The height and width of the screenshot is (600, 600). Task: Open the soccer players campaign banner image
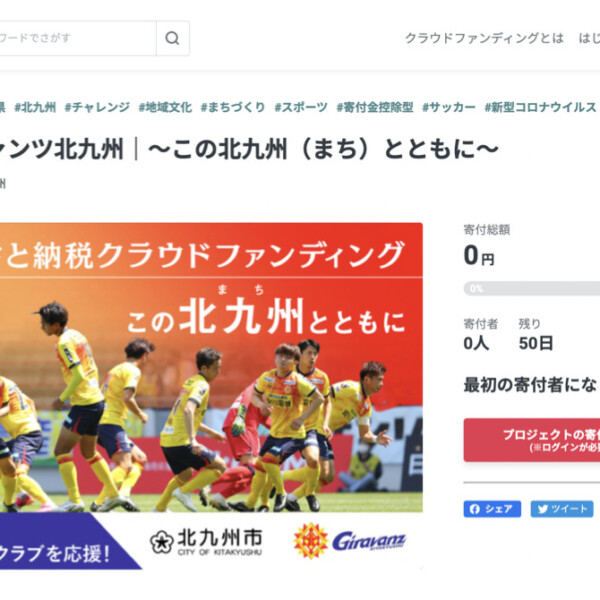[x=211, y=396]
